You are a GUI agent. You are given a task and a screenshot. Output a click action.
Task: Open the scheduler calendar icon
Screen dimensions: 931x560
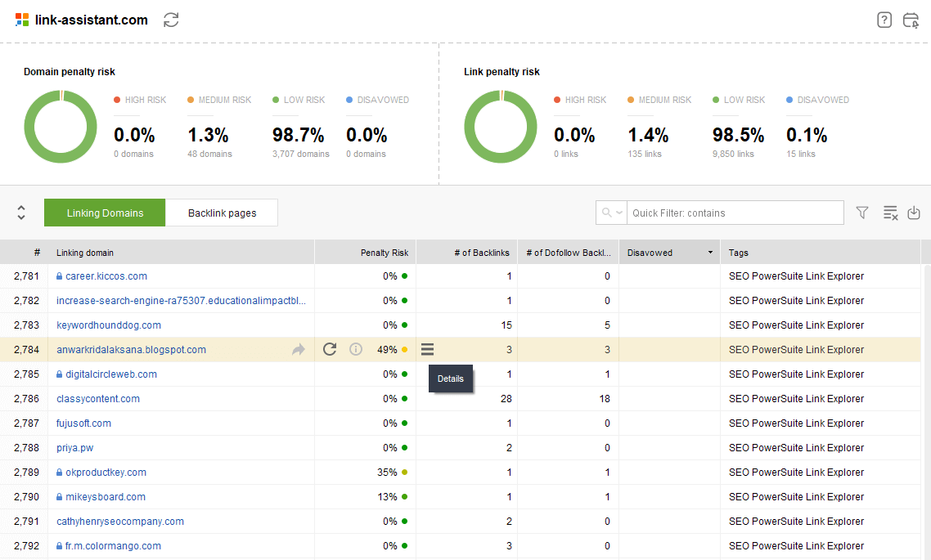(x=911, y=20)
